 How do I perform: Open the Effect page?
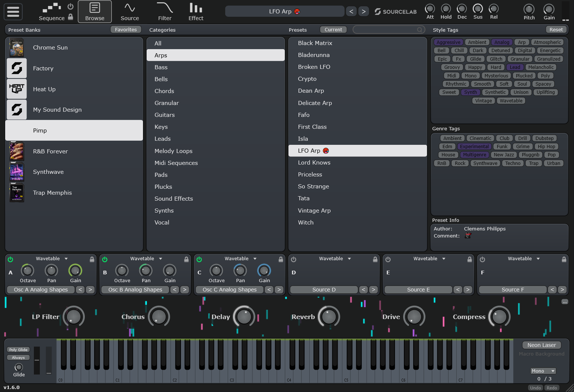196,12
